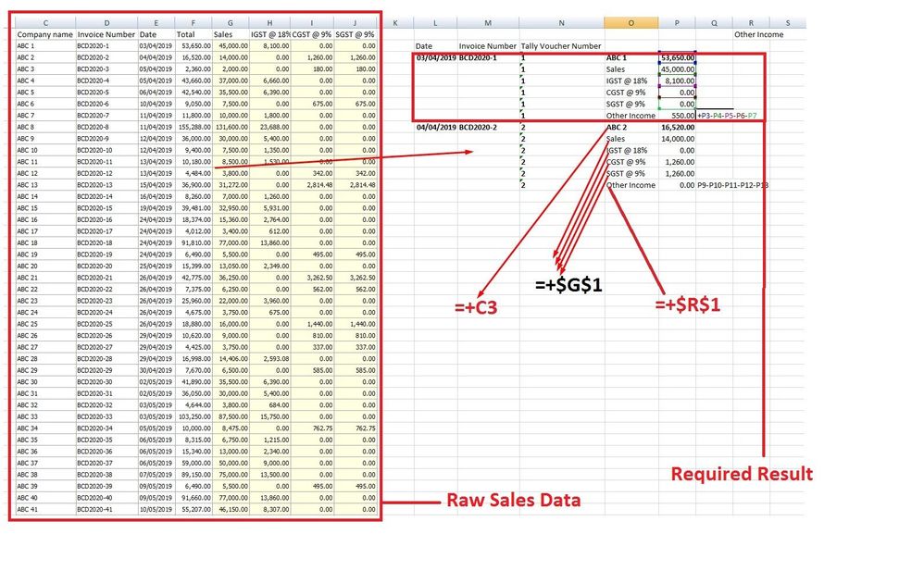The image size is (924, 583).
Task: Click the '53,650.00' cell in column P
Action: click(x=677, y=57)
